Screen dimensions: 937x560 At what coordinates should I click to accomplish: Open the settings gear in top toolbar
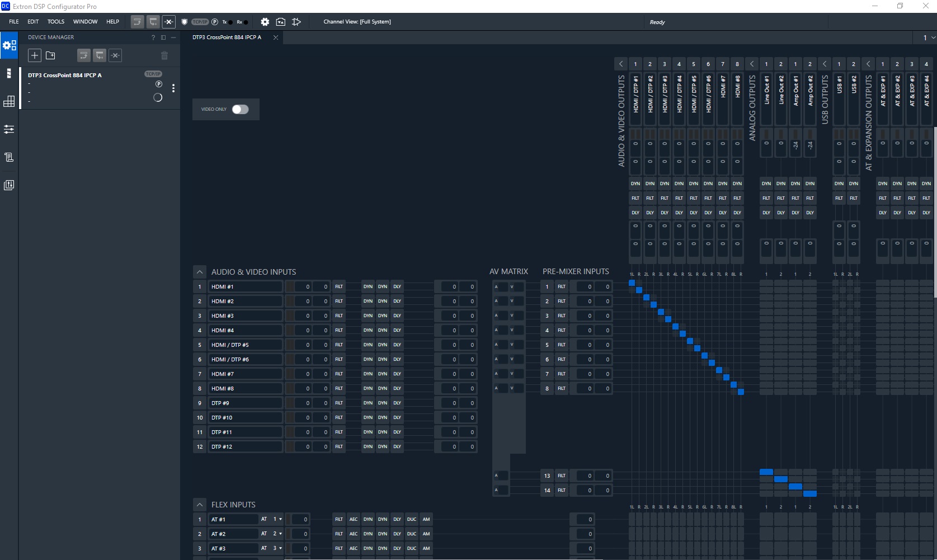[x=265, y=22]
